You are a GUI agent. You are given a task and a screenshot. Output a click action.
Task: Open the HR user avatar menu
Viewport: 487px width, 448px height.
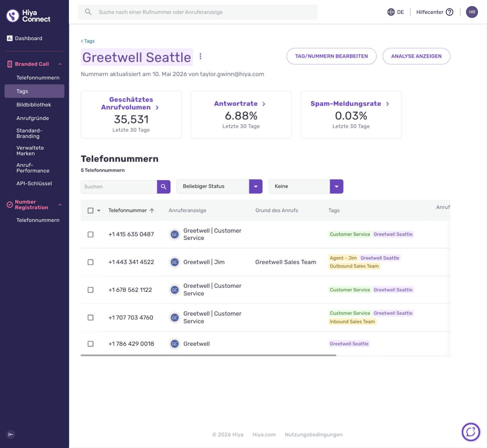pos(472,12)
